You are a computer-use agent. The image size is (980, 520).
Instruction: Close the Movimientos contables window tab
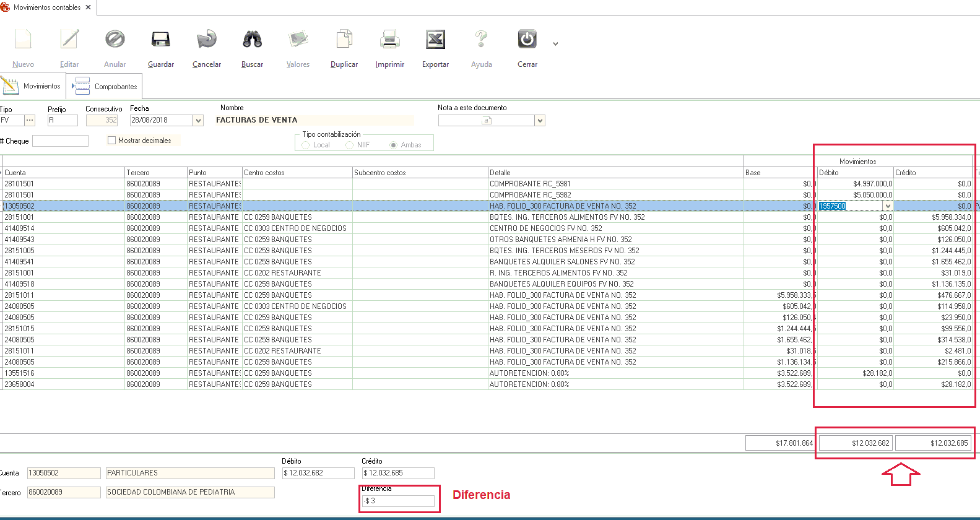click(x=88, y=7)
